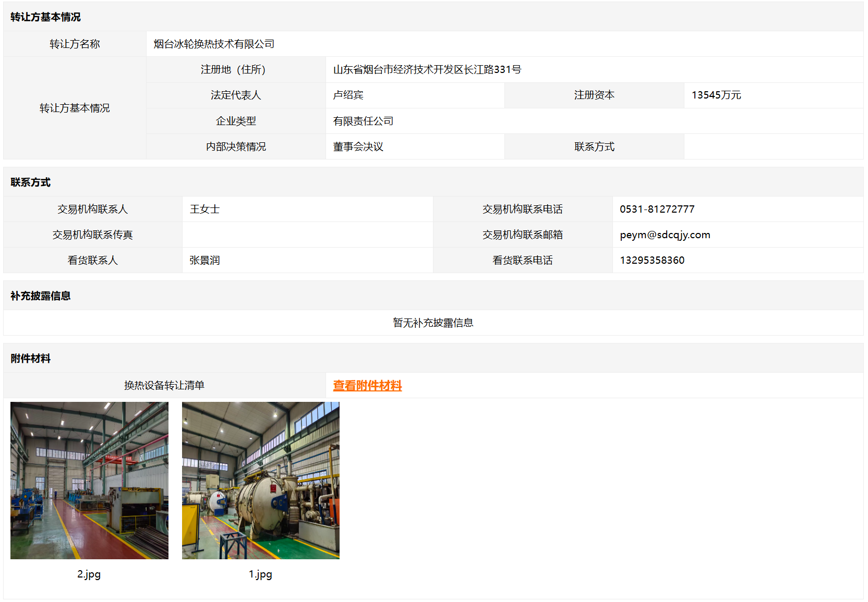Click the internal decision value 董事会决议
The image size is (868, 602).
point(358,147)
